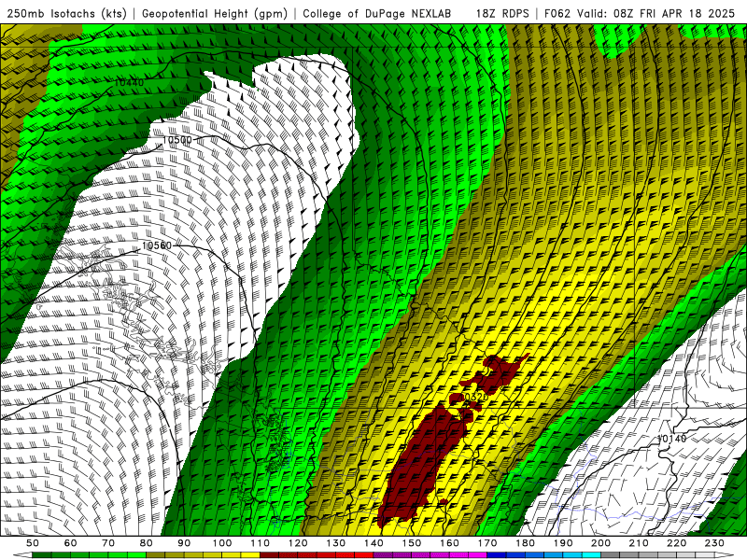The image size is (747, 560).
Task: Select the dark gray swatch just after 200
Action: [x=611, y=555]
